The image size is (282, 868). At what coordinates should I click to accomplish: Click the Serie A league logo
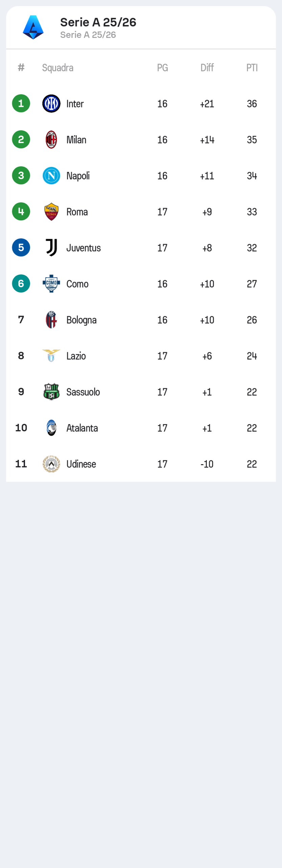(x=33, y=27)
